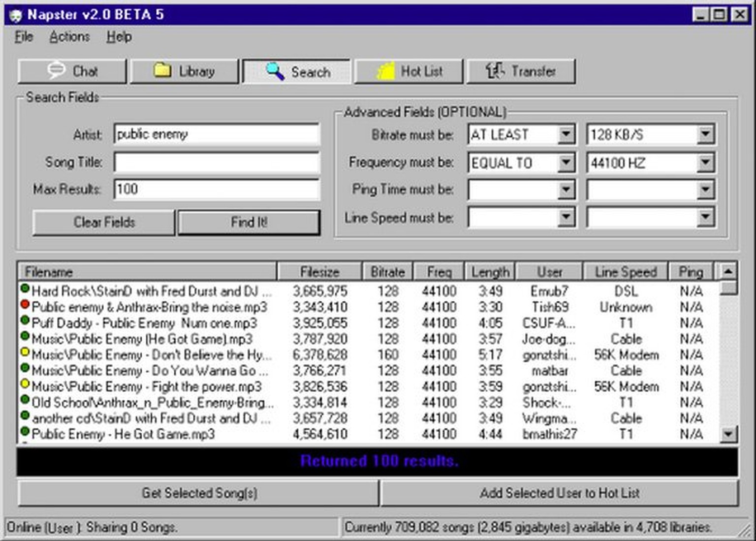
Task: Click green dot beside (He Got Game).mp3
Action: [x=25, y=336]
